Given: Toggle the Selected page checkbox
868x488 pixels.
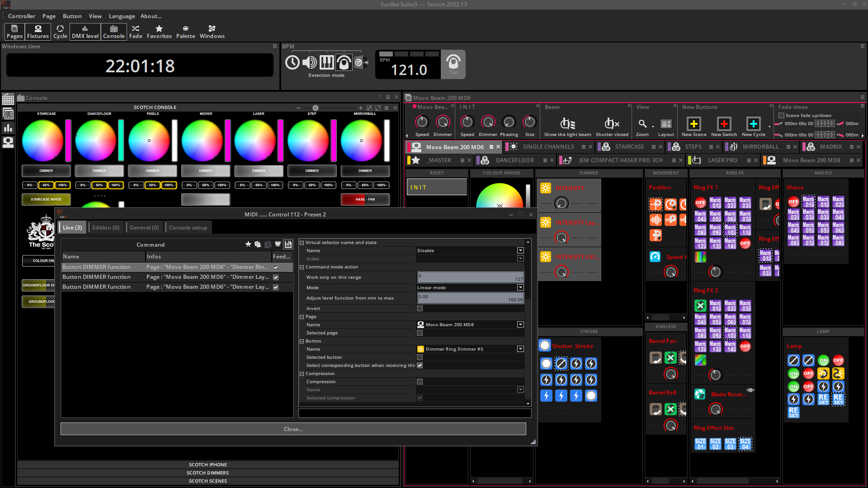Looking at the screenshot, I should (x=420, y=333).
